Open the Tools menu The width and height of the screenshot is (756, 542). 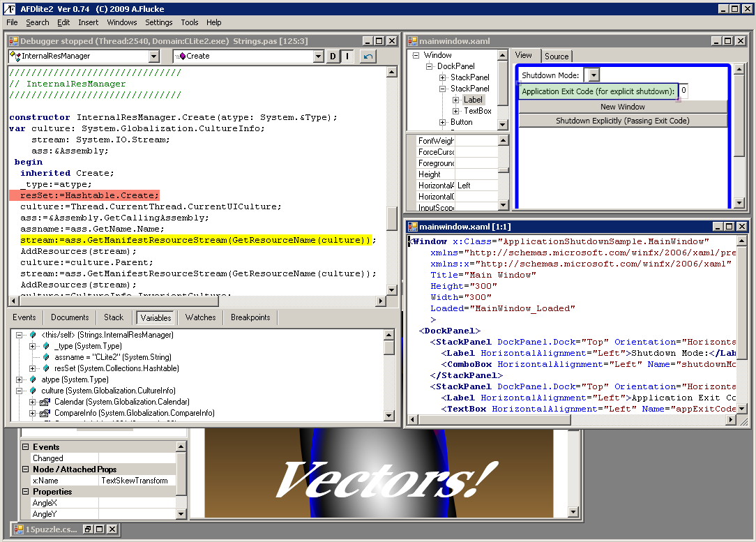click(190, 22)
